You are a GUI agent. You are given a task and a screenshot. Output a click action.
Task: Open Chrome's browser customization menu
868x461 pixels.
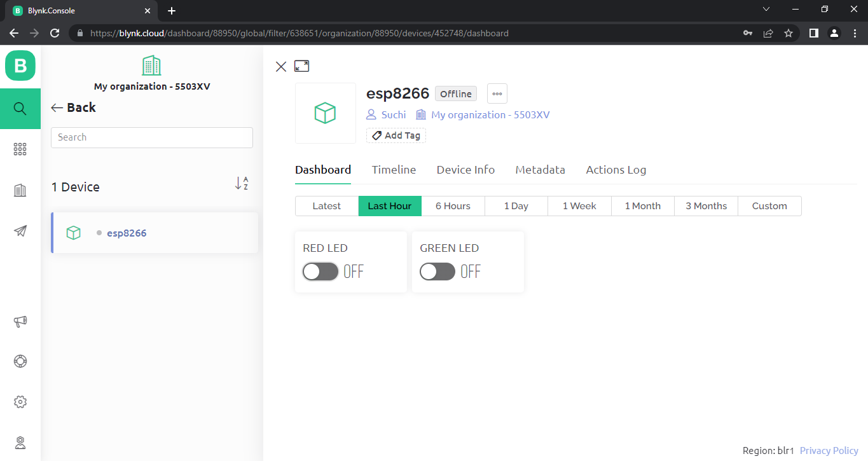(855, 32)
